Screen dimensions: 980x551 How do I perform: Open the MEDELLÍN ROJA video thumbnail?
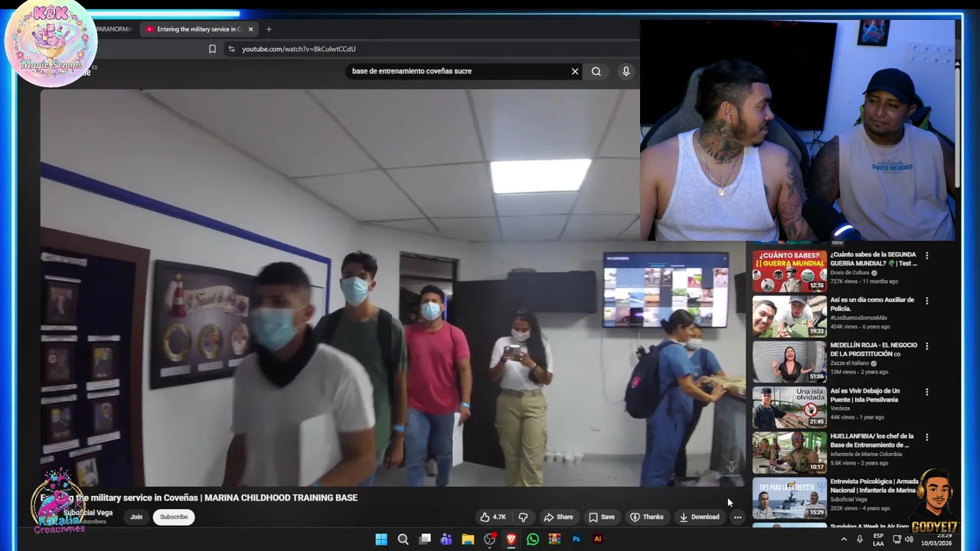[x=789, y=361]
